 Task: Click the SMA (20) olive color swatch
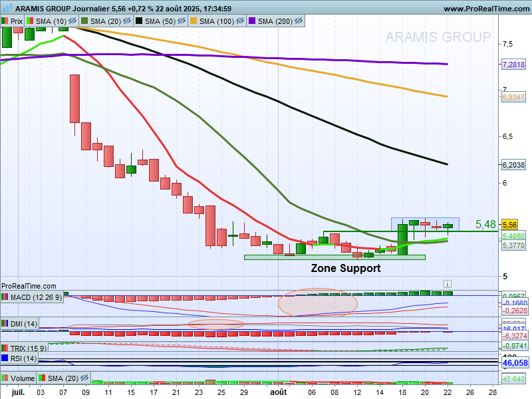coord(84,21)
